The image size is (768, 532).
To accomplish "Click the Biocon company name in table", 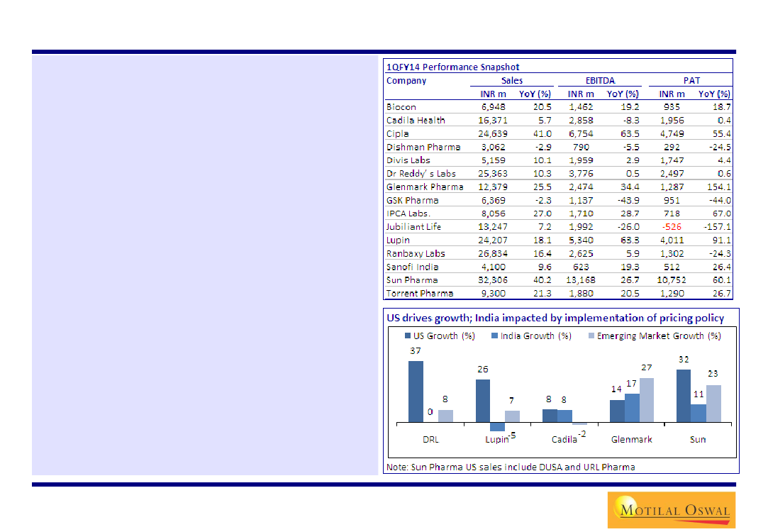I will point(401,107).
